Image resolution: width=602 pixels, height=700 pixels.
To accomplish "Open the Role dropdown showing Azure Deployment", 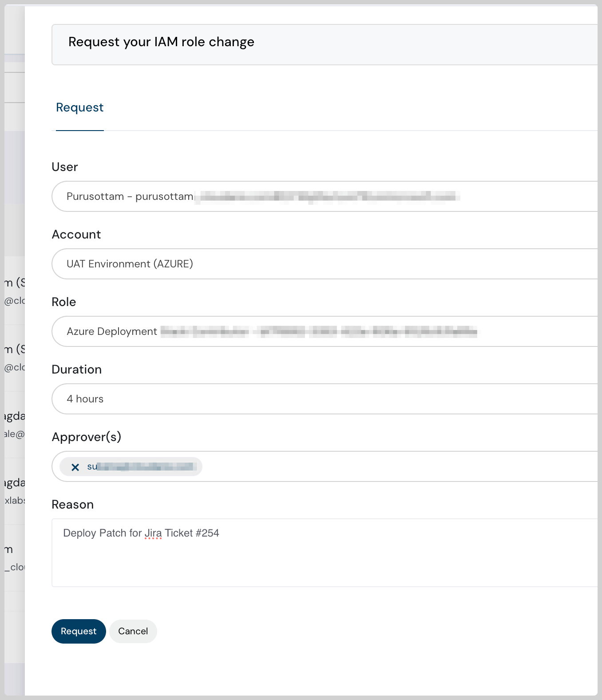I will 325,331.
